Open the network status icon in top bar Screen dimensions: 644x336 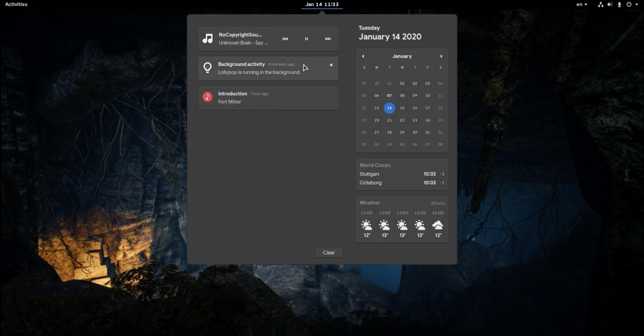click(600, 5)
